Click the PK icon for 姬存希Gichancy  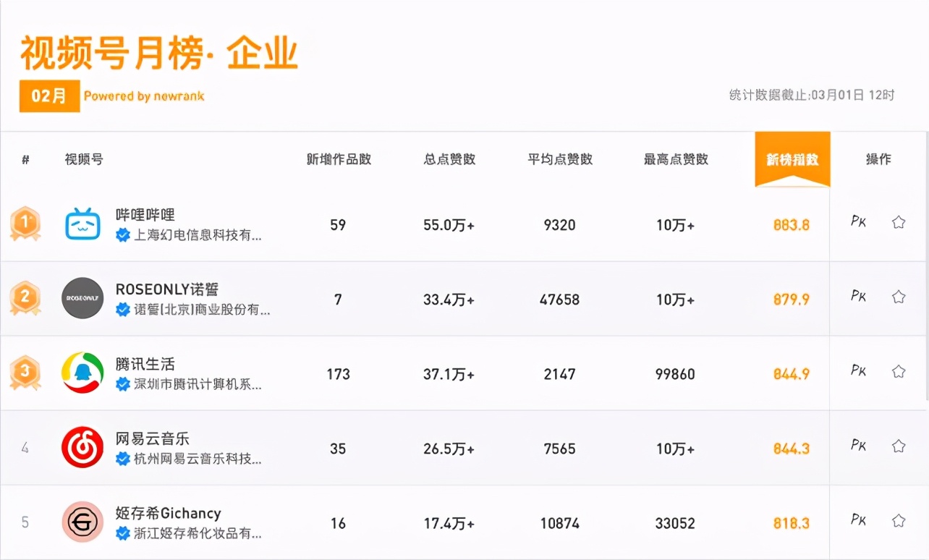coord(858,519)
